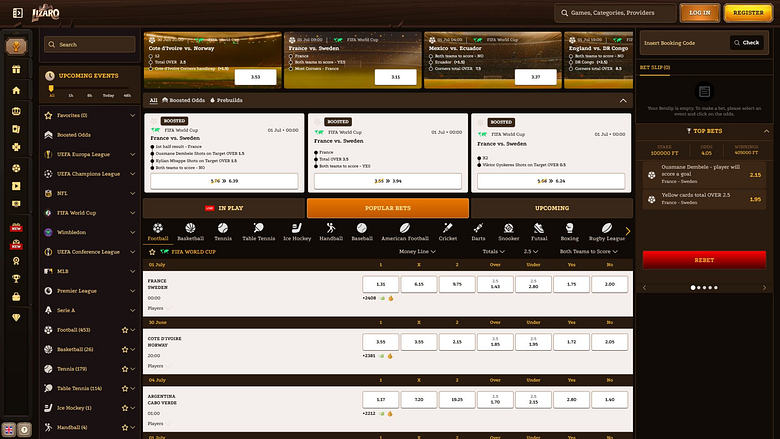Open the Money Line market dropdown

[417, 252]
